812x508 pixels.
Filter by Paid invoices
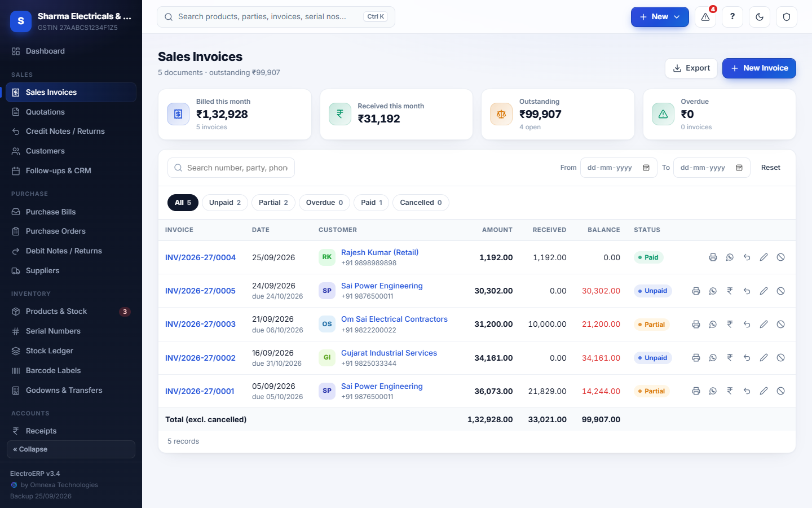click(x=372, y=203)
